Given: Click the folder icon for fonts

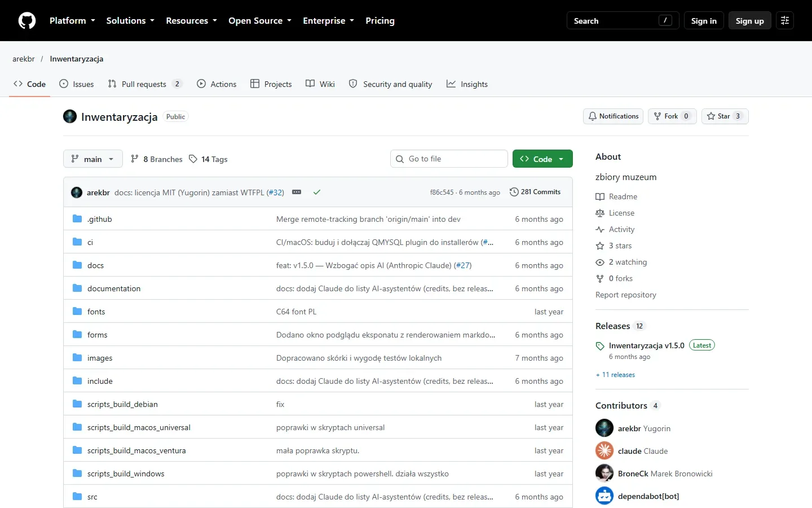Looking at the screenshot, I should pyautogui.click(x=77, y=312).
